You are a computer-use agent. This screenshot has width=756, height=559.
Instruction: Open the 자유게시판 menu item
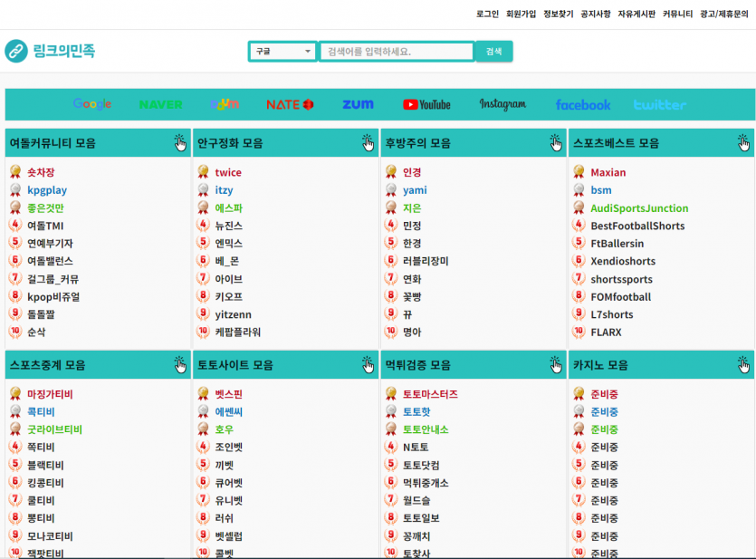point(636,14)
